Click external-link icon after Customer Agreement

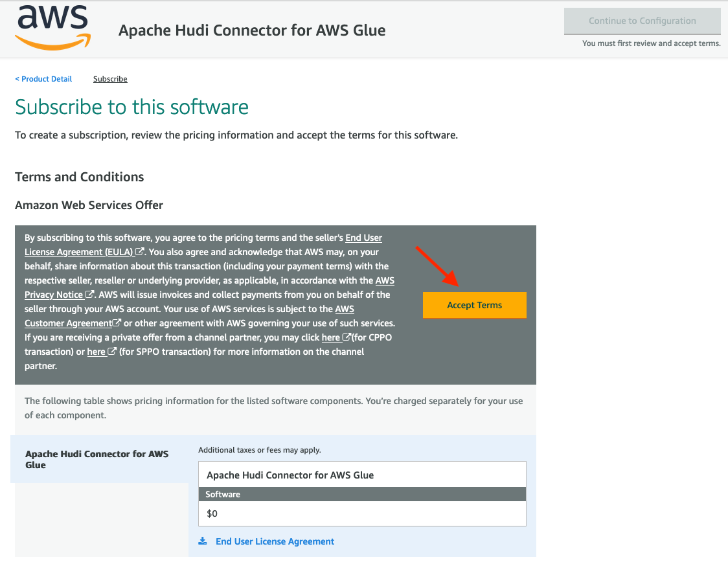117,322
